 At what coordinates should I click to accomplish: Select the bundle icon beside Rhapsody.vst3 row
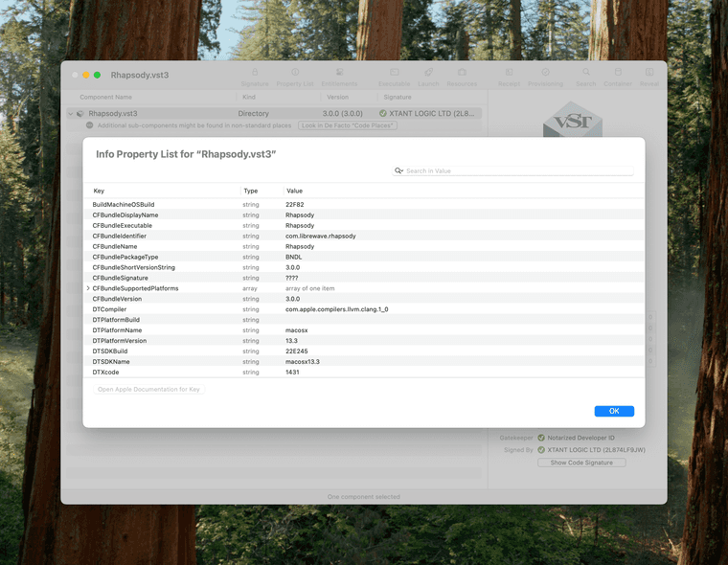[80, 113]
